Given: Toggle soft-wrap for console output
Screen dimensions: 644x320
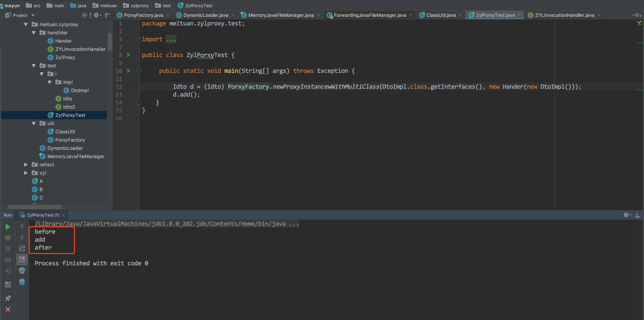Looking at the screenshot, I should [x=22, y=248].
